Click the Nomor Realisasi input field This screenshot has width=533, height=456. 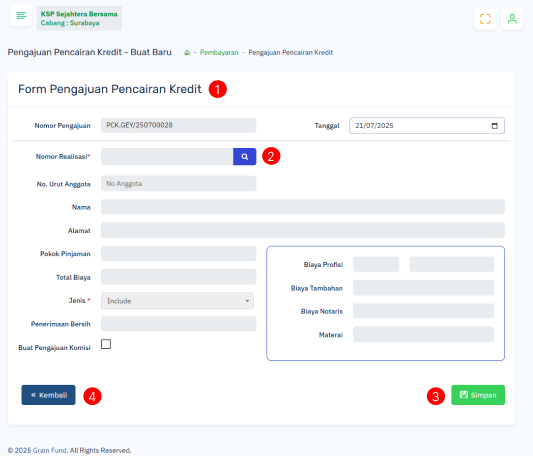167,156
